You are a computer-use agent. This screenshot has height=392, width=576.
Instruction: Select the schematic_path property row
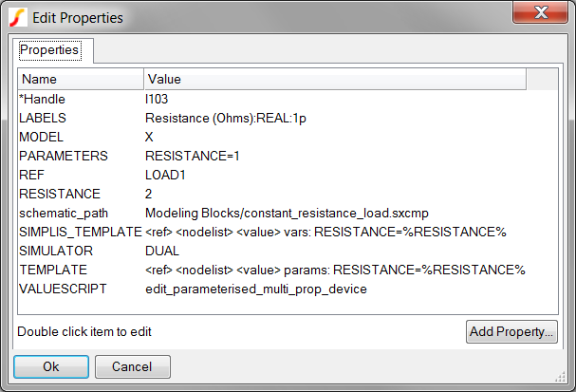(288, 213)
